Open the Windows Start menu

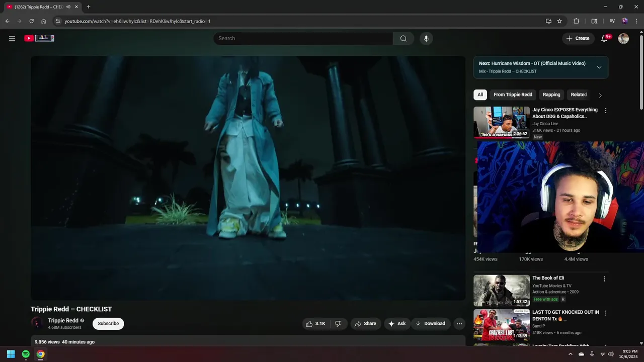coord(11,354)
